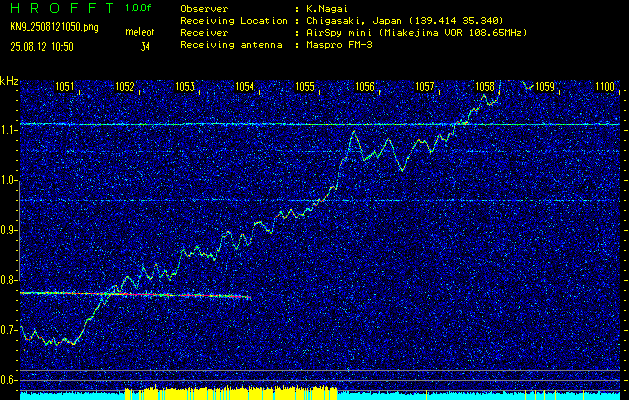The image size is (629, 400).
Task: Click the kHz axis unit label
Action: [x=9, y=81]
